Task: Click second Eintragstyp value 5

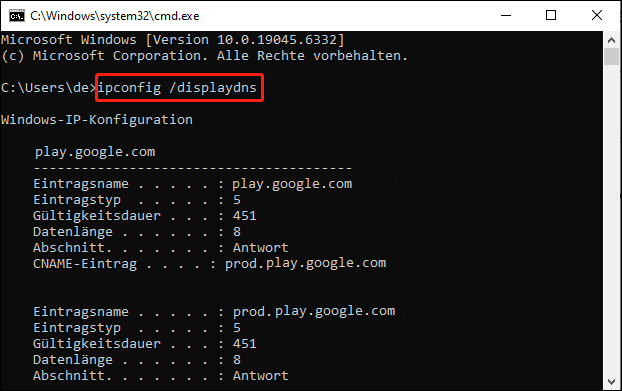Action: click(237, 328)
